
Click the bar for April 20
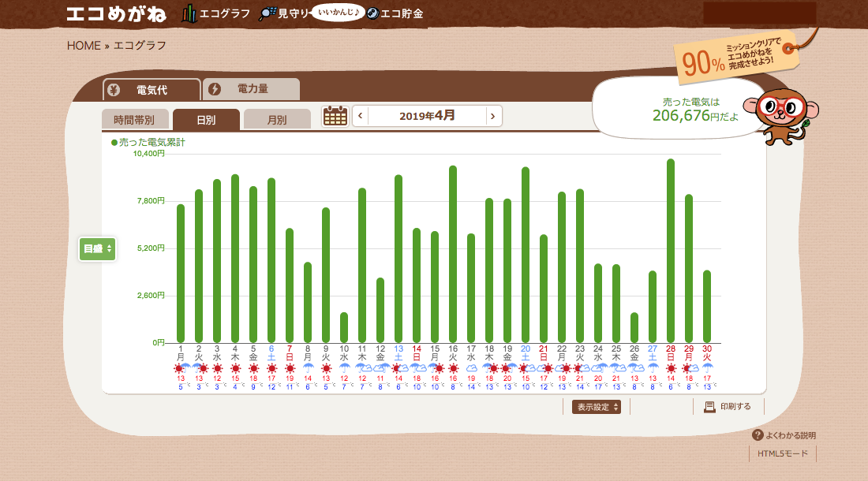point(526,255)
